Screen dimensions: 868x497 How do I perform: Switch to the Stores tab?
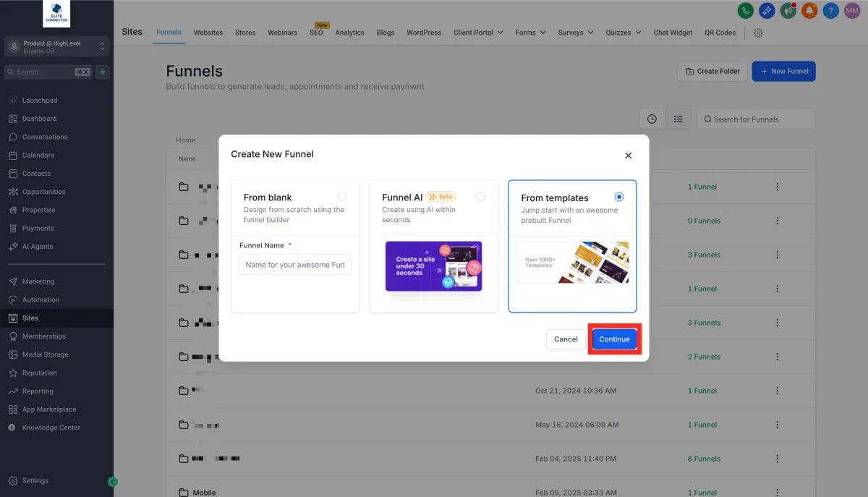245,33
